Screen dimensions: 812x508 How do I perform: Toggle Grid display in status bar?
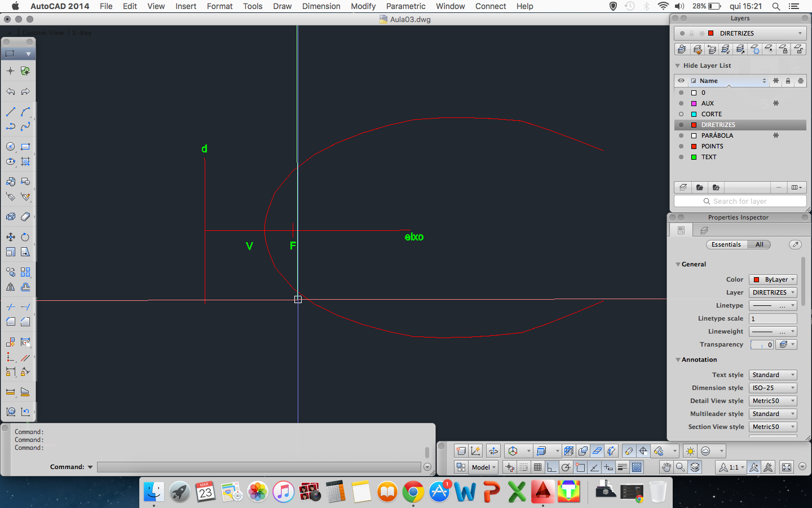[x=537, y=467]
